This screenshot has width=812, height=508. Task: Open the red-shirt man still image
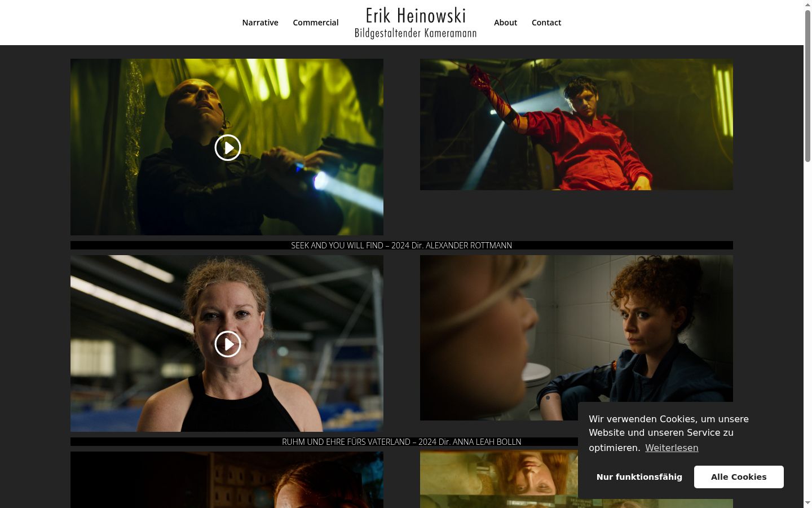pyautogui.click(x=576, y=125)
